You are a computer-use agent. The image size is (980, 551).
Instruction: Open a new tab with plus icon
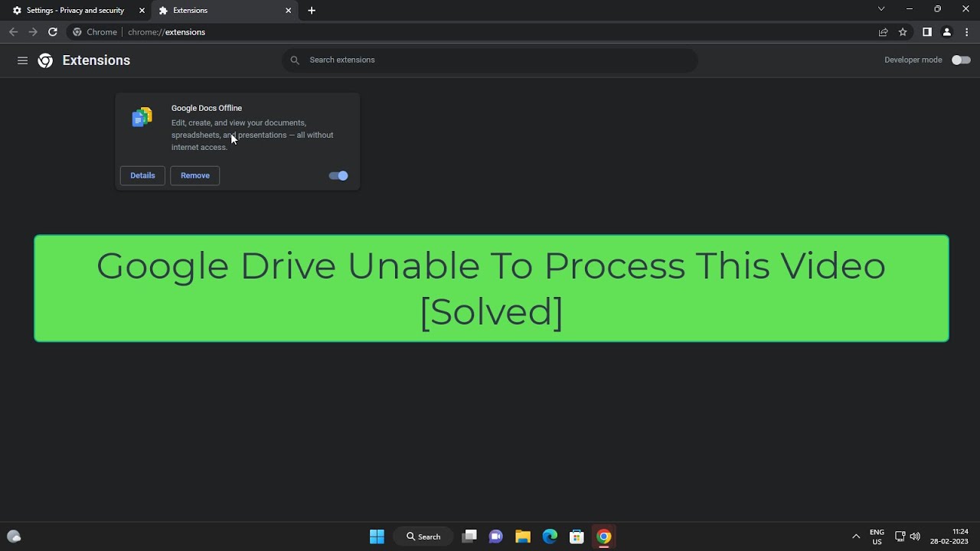(x=312, y=11)
